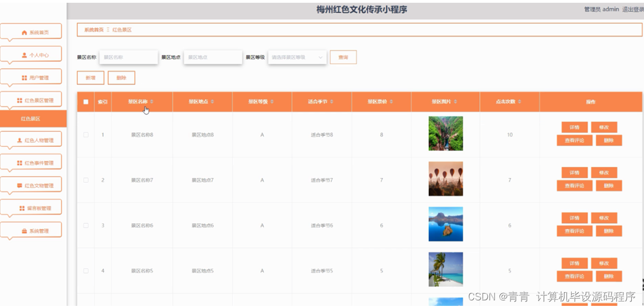This screenshot has width=644, height=307.
Task: Click the 景区名称8 cell
Action: click(x=142, y=135)
